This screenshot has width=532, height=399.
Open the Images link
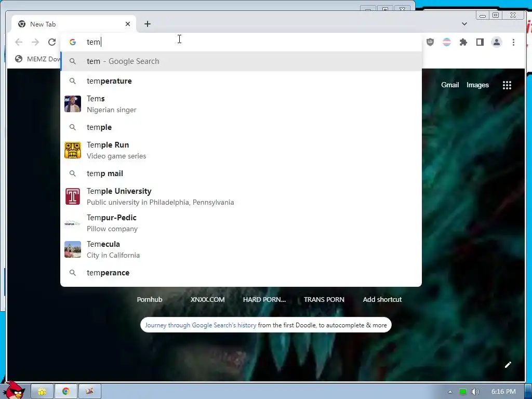477,85
